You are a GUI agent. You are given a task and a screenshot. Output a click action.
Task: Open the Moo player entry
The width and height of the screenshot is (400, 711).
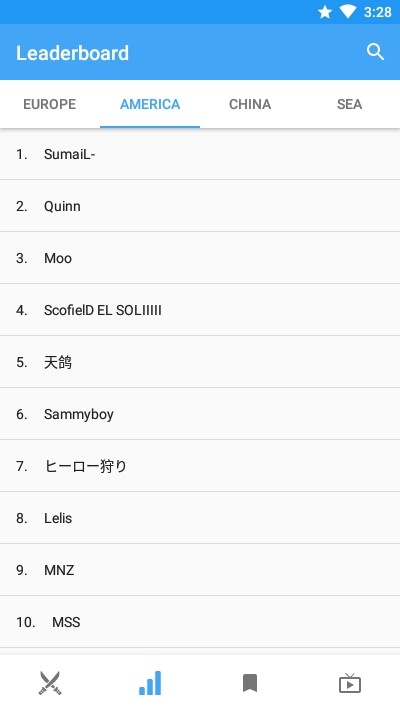200,258
